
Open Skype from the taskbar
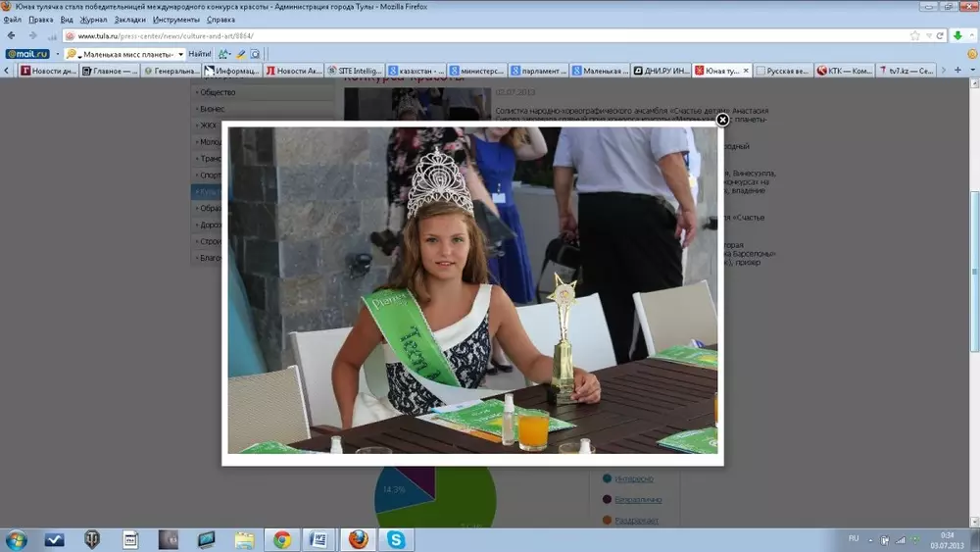(396, 539)
